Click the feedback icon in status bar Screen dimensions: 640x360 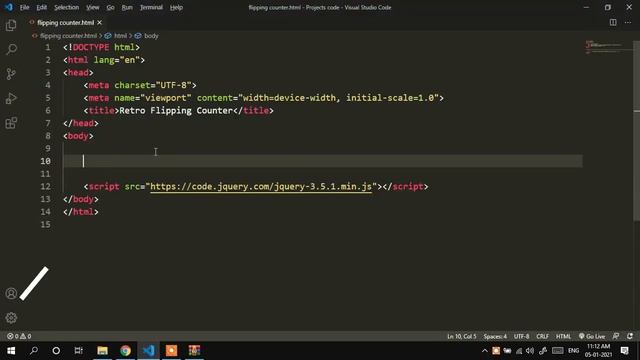pos(616,336)
